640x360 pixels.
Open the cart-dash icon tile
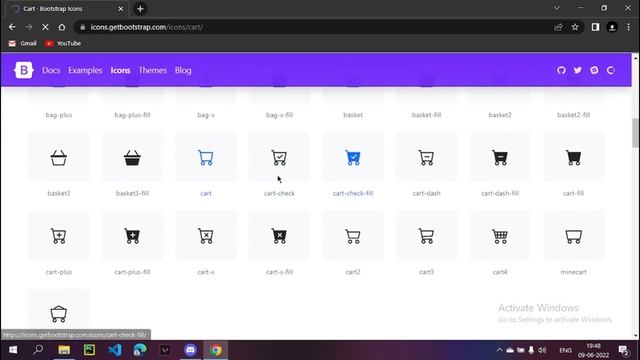(427, 157)
